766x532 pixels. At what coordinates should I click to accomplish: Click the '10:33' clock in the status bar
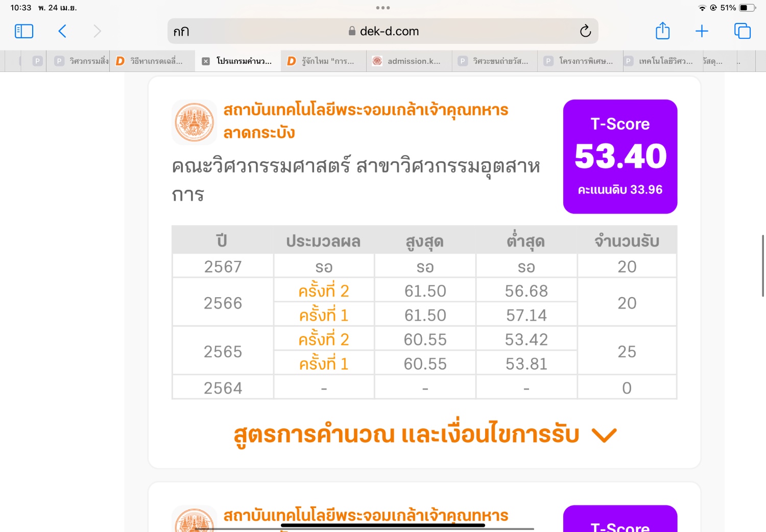[21, 8]
